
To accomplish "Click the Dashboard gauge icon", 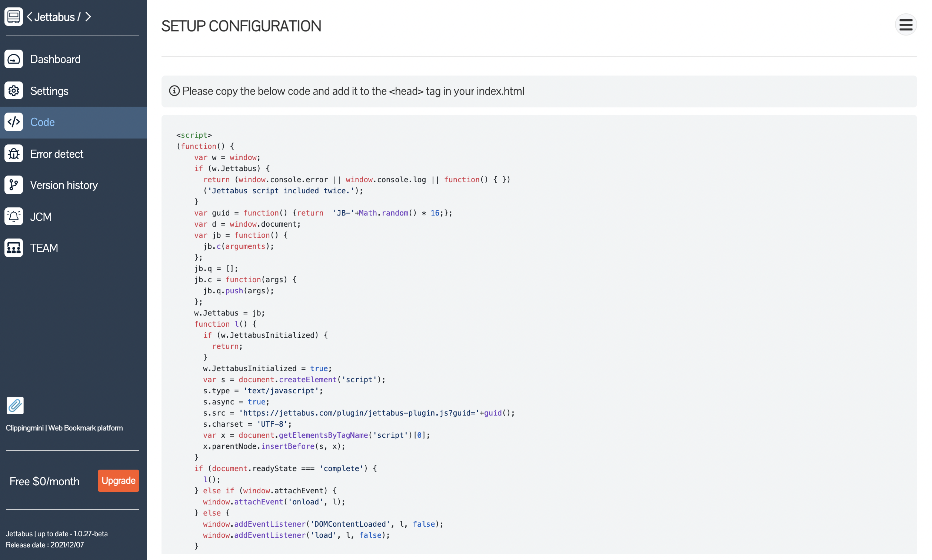I will (14, 59).
